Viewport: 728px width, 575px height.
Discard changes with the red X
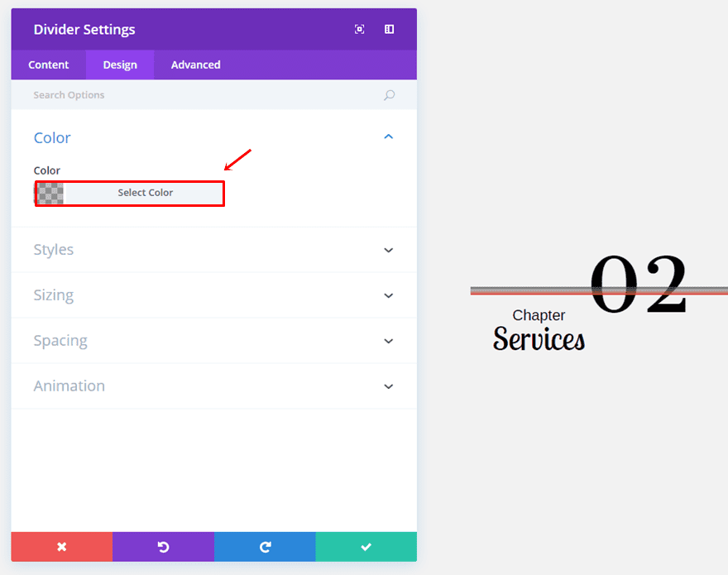point(61,547)
